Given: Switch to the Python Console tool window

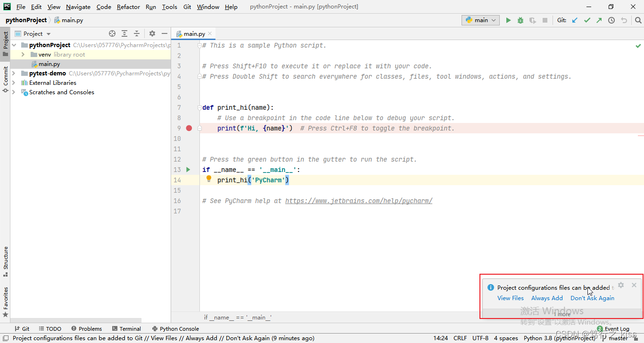Looking at the screenshot, I should tap(175, 328).
